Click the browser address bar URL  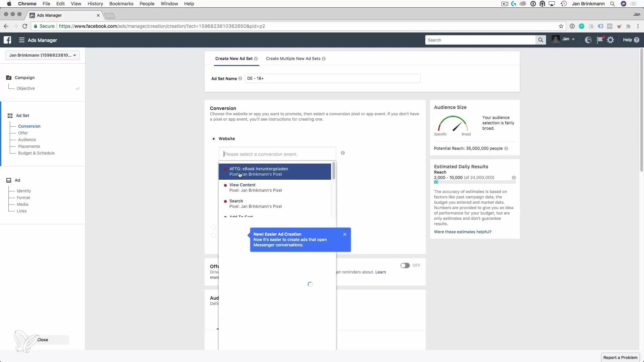(162, 26)
